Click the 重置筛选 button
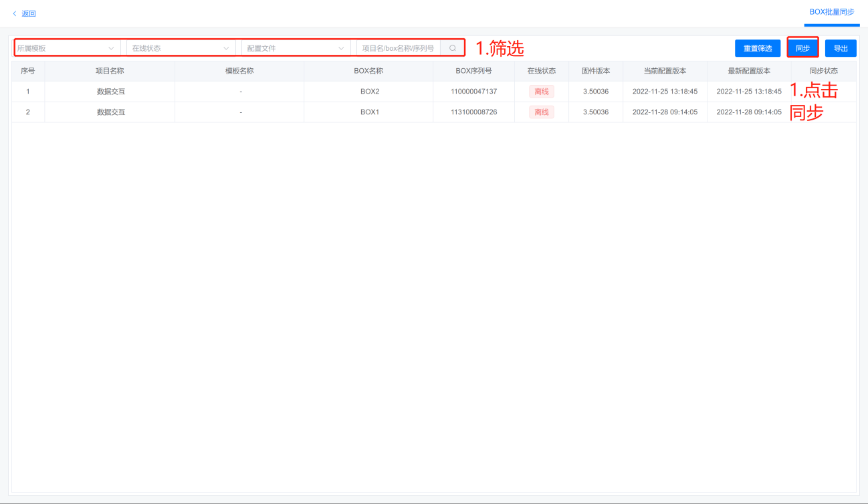868x504 pixels. pyautogui.click(x=758, y=48)
